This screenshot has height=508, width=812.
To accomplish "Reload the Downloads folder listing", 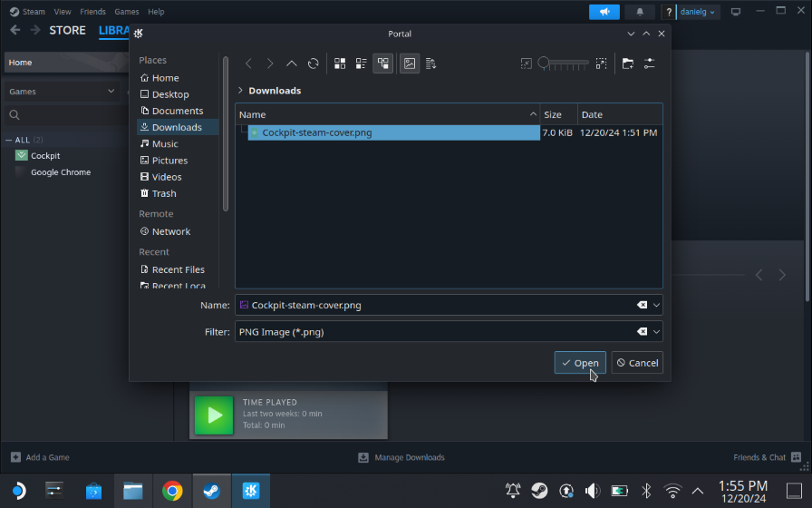I will coord(314,63).
